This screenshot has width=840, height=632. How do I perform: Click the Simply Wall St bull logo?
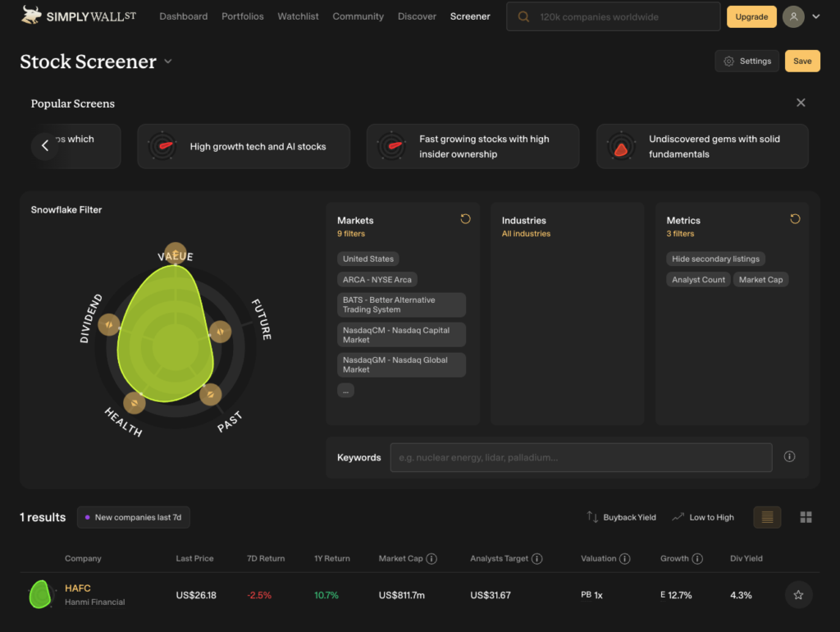(x=30, y=14)
